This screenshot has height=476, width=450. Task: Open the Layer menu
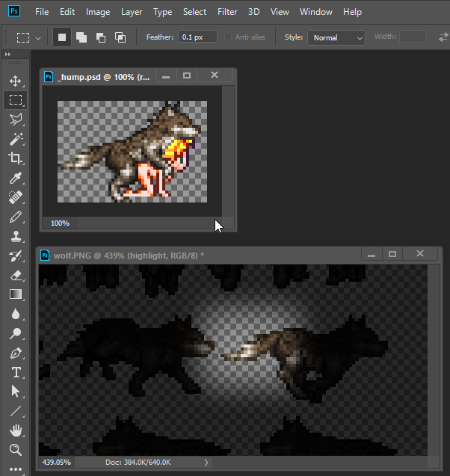132,12
